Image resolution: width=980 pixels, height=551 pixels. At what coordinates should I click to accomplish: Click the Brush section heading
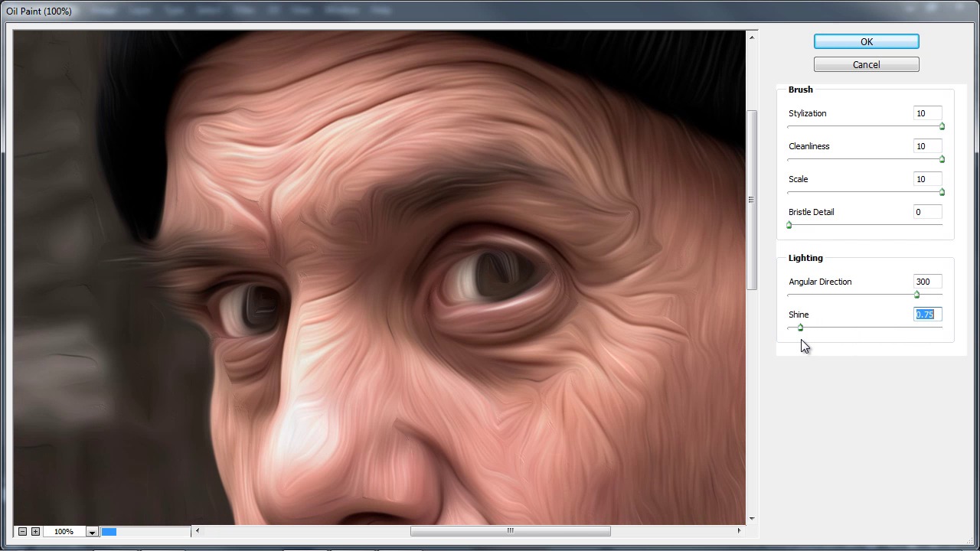tap(800, 90)
